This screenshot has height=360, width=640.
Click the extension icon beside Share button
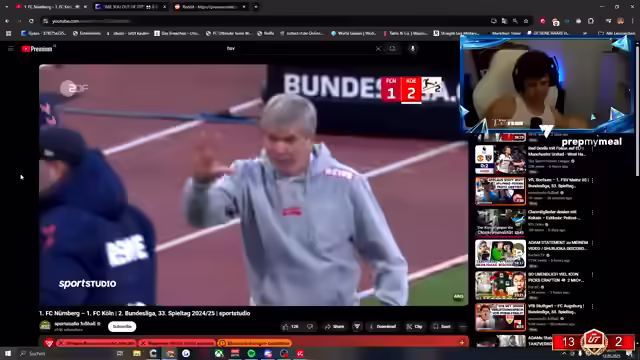pyautogui.click(x=357, y=327)
